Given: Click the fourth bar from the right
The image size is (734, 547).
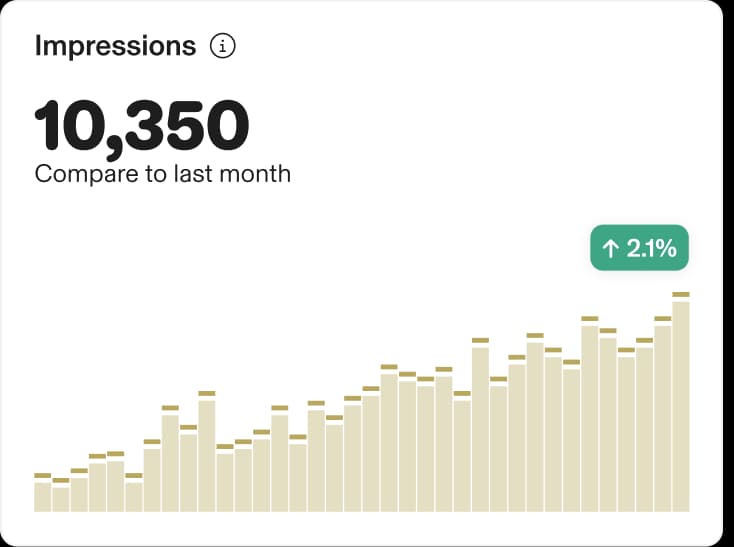Looking at the screenshot, I should 626,434.
